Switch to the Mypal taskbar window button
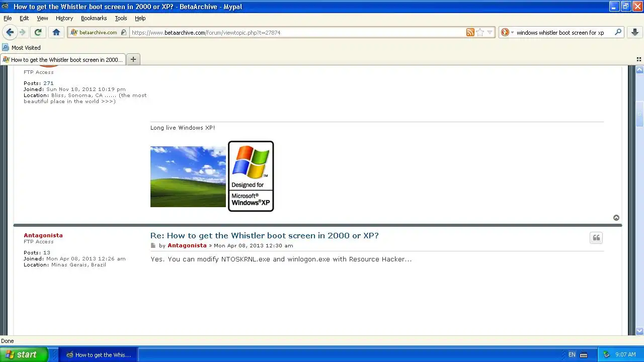 [99, 354]
